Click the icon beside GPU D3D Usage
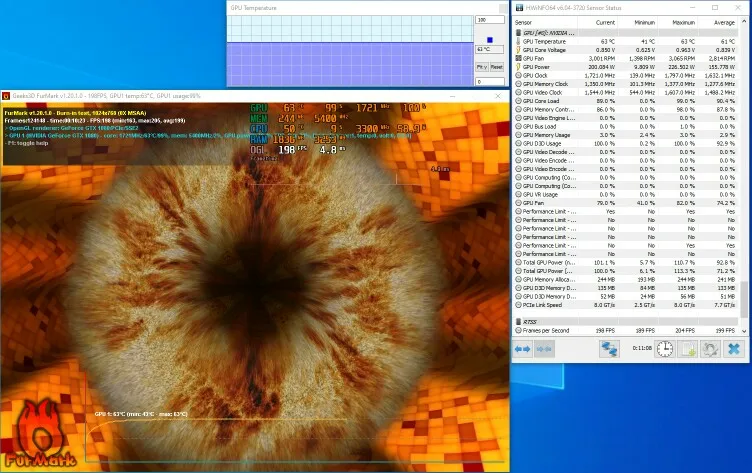 point(518,143)
